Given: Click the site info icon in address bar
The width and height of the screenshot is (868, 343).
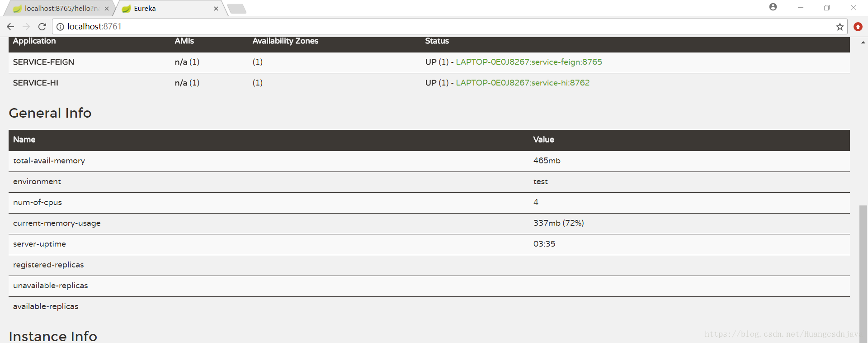Looking at the screenshot, I should coord(60,27).
